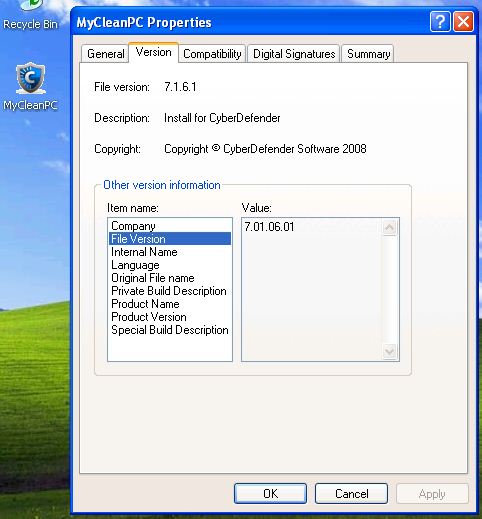Select Private Build Description item
This screenshot has height=519, width=482.
click(169, 291)
